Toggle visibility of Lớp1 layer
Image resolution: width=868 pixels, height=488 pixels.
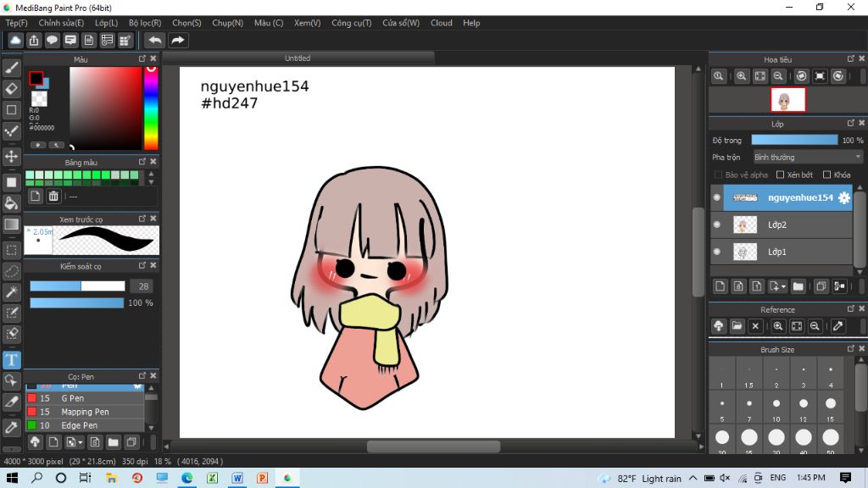coord(717,252)
